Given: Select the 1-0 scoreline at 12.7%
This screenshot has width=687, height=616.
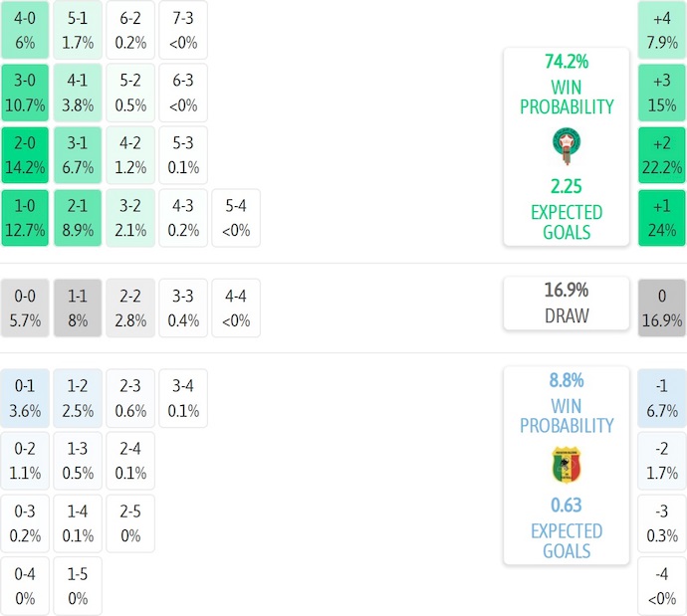Looking at the screenshot, I should click(25, 218).
